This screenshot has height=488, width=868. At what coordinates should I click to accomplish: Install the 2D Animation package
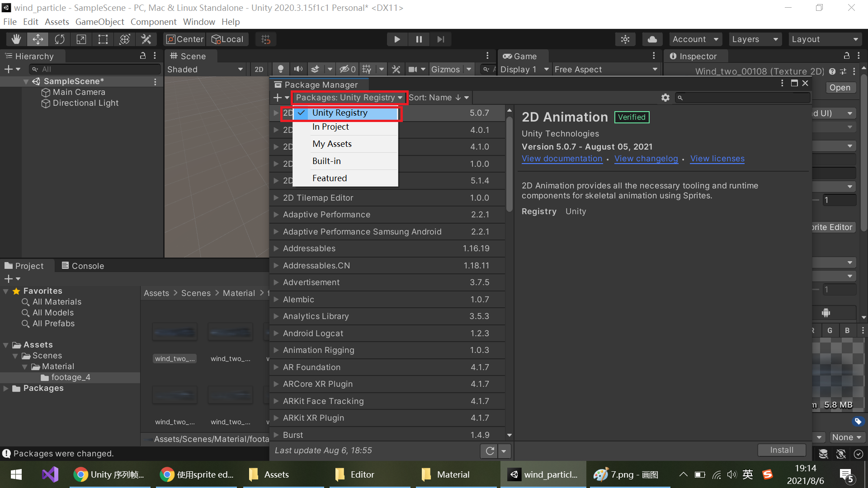(781, 450)
